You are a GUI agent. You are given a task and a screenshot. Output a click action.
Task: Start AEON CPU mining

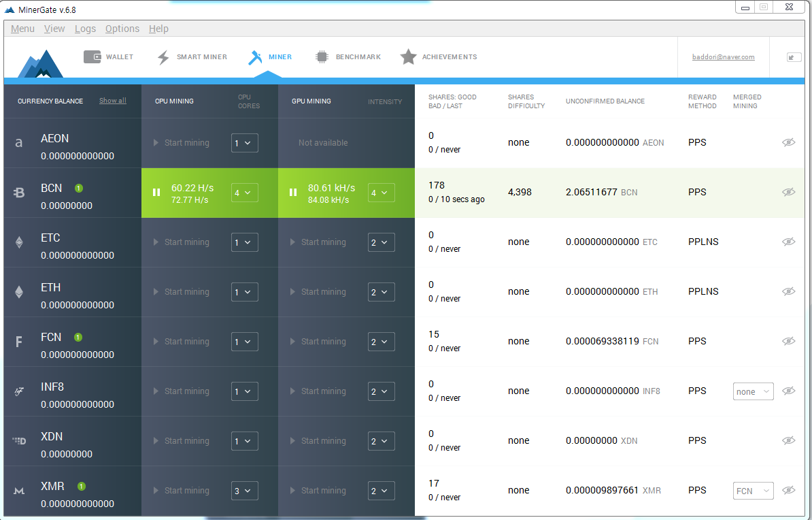click(182, 142)
